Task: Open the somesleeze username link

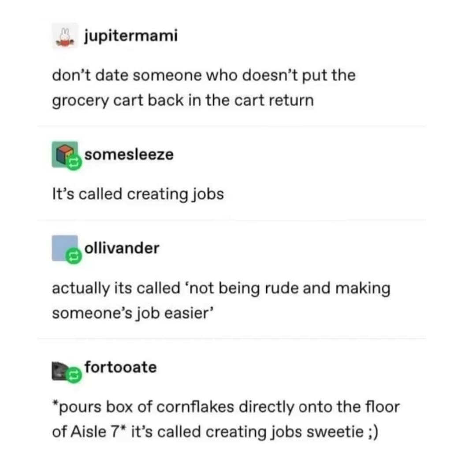Action: coord(129,155)
